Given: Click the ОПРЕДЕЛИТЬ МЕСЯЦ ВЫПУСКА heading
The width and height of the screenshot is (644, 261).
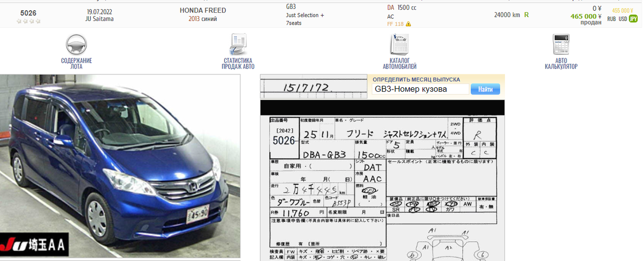Looking at the screenshot, I should point(416,79).
